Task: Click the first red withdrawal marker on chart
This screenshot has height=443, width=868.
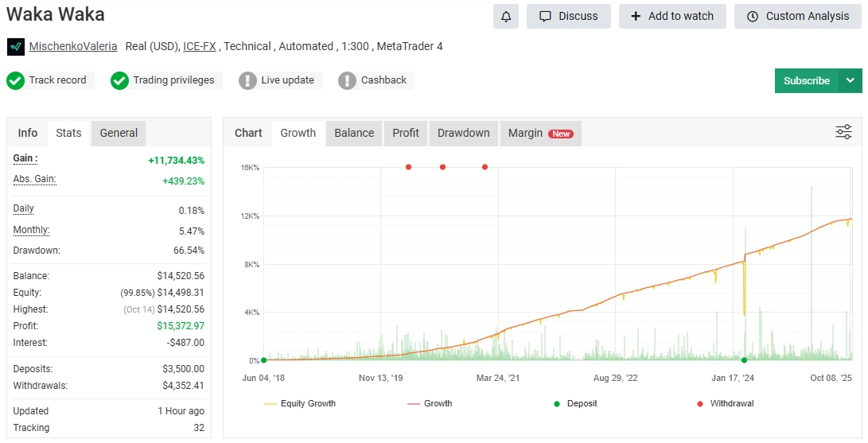Action: [x=408, y=167]
